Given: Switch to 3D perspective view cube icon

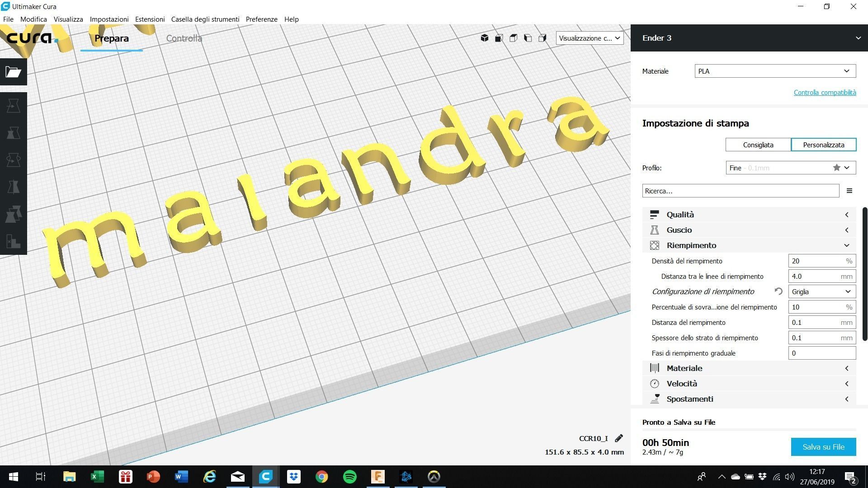Looking at the screenshot, I should (485, 38).
